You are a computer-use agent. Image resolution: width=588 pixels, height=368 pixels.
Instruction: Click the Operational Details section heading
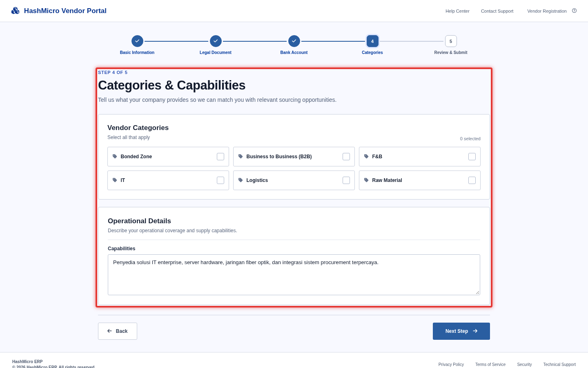click(139, 221)
